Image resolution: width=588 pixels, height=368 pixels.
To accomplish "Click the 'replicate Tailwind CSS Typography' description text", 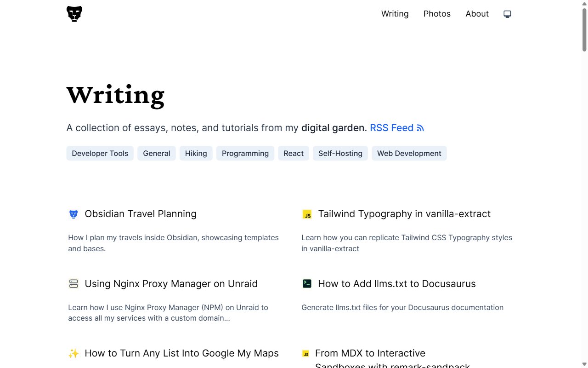I will coord(407,243).
